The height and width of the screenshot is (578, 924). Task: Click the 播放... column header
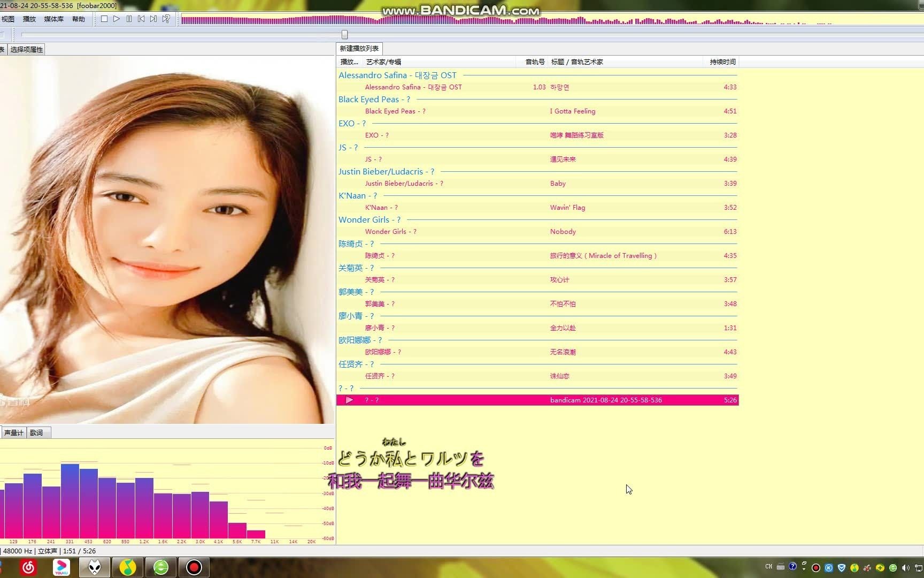click(x=350, y=62)
